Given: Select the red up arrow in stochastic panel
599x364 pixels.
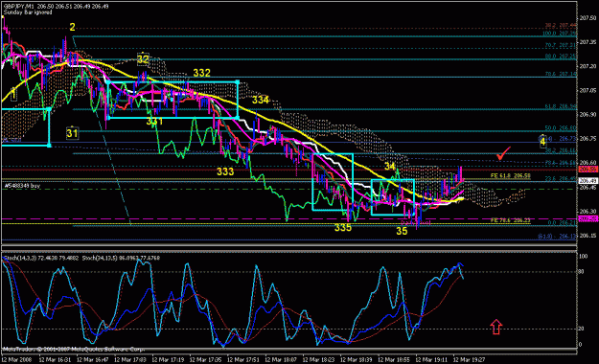Looking at the screenshot, I should 495,327.
